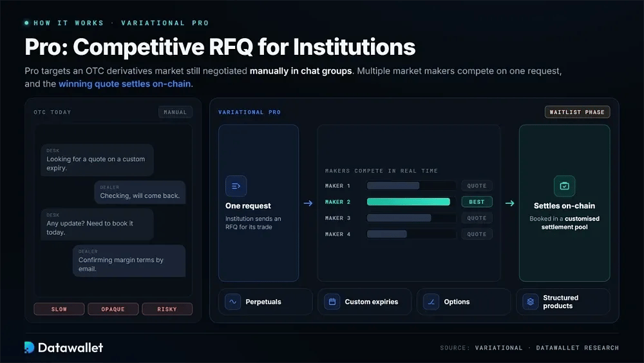Viewport: 644px width, 363px height.
Task: Click the 'Looking for a quote' chat bubble
Action: point(97,160)
